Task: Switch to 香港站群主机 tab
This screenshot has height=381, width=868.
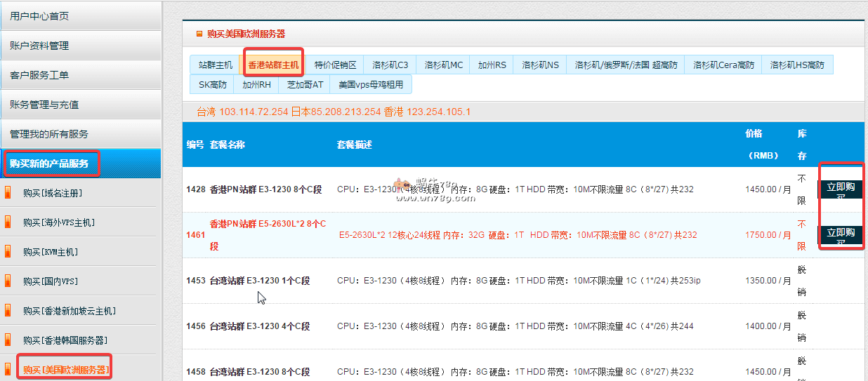Action: 273,65
